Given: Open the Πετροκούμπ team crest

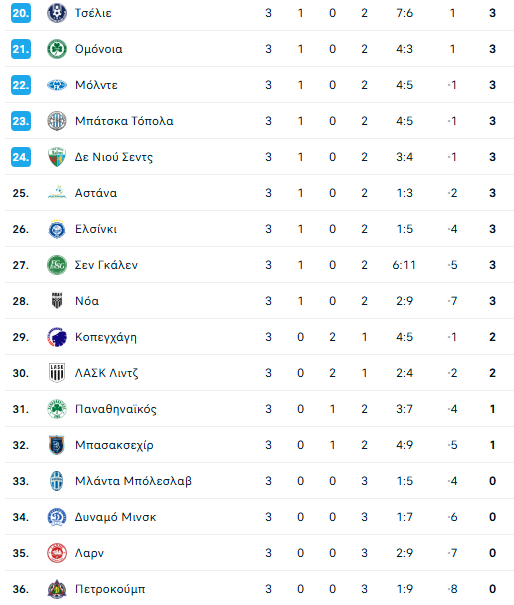Looking at the screenshot, I should [57, 589].
